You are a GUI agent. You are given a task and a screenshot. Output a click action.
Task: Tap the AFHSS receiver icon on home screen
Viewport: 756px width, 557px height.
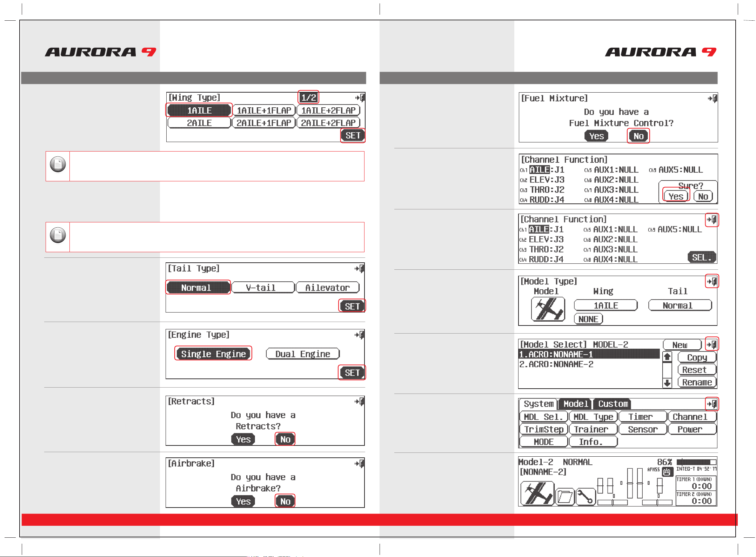(x=667, y=472)
